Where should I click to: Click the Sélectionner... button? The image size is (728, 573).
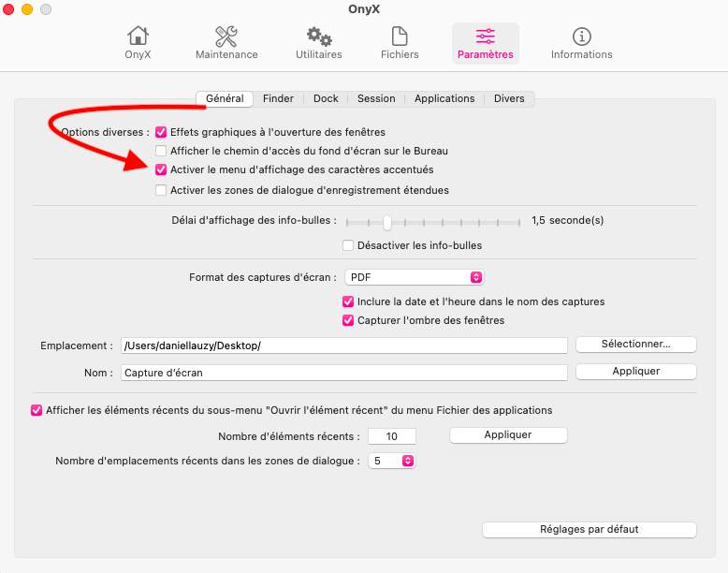635,344
